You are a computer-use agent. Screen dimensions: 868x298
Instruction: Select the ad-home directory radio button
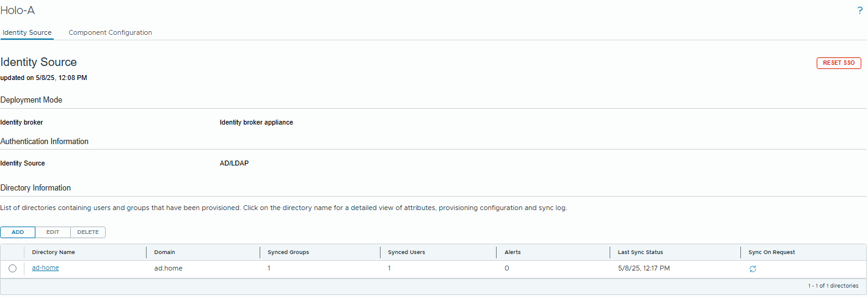12,269
